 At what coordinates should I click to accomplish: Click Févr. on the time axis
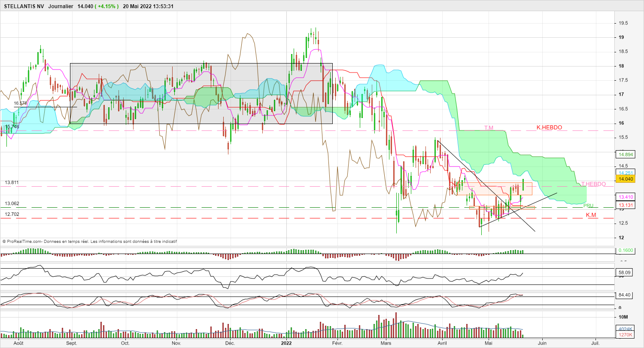click(337, 343)
